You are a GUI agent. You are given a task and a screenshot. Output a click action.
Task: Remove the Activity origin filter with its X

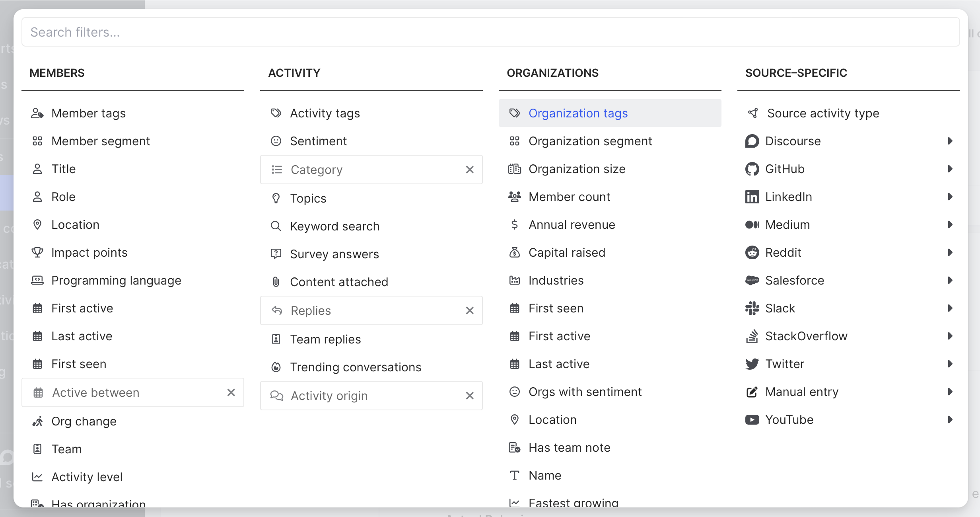point(470,396)
